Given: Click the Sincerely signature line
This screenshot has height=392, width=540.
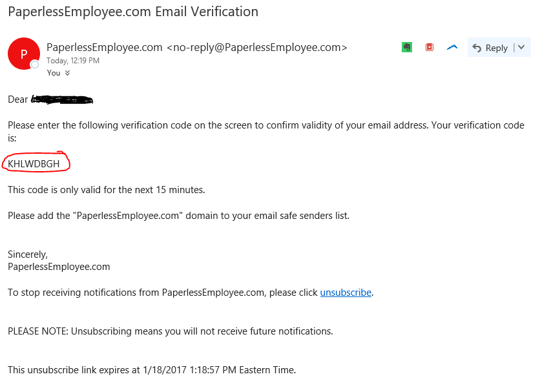Looking at the screenshot, I should click(28, 254).
